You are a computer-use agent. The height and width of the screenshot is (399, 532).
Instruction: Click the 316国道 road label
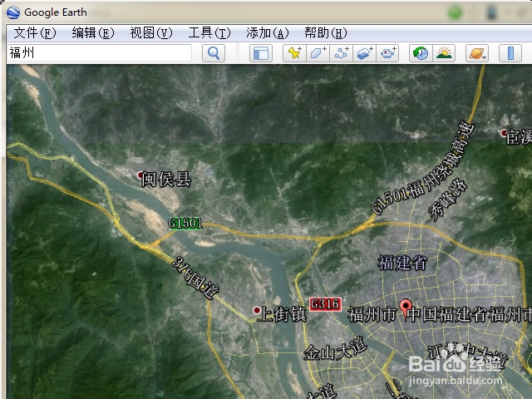(195, 278)
